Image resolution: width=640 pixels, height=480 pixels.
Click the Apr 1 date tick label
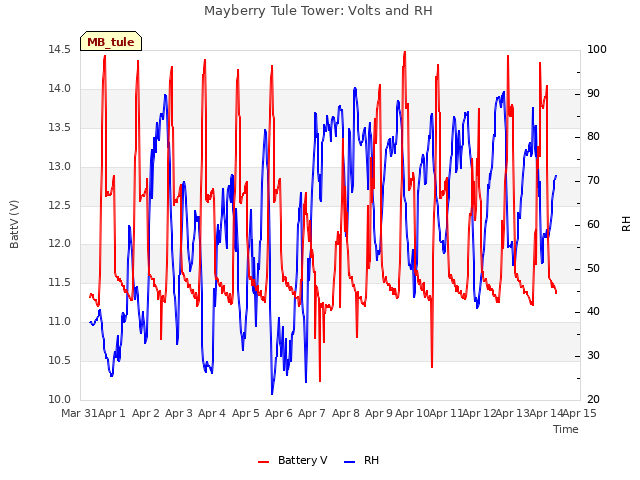[112, 413]
